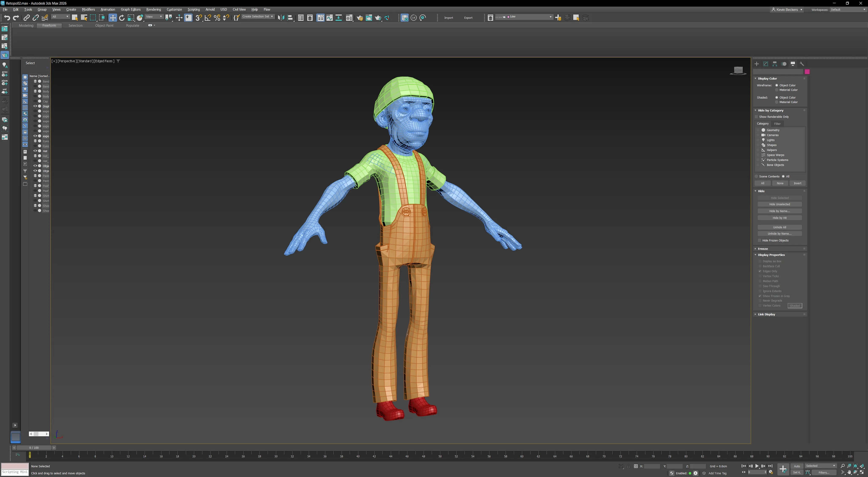Open Select by Name dialog icon
This screenshot has width=868, height=477.
[84, 18]
